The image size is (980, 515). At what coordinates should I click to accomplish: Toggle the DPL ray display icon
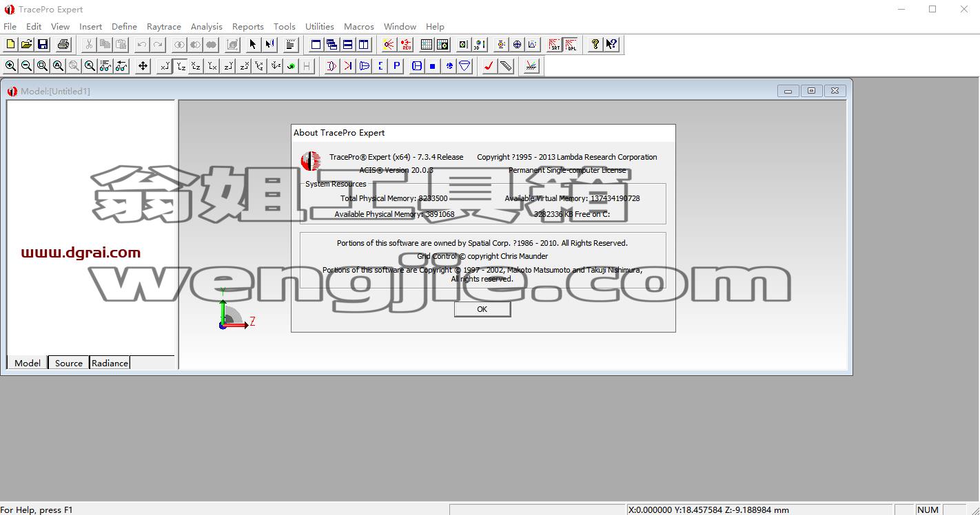click(x=571, y=44)
